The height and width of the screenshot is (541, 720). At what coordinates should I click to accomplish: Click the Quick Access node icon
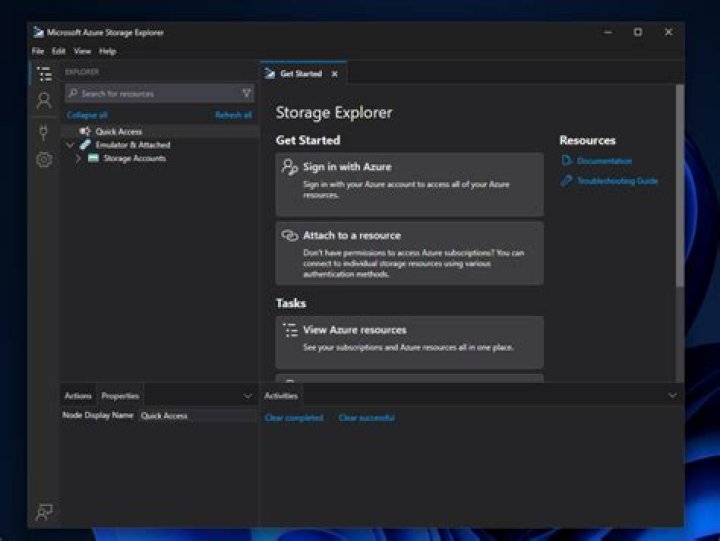coord(85,131)
